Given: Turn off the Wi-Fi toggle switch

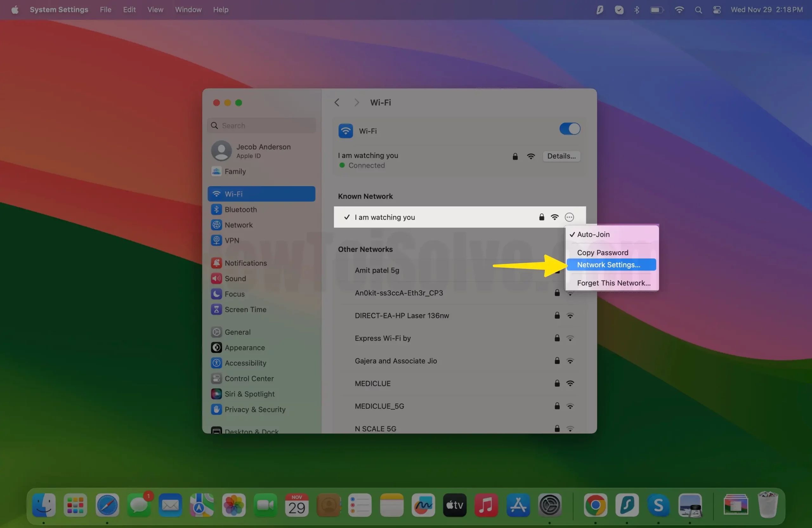Looking at the screenshot, I should (569, 129).
